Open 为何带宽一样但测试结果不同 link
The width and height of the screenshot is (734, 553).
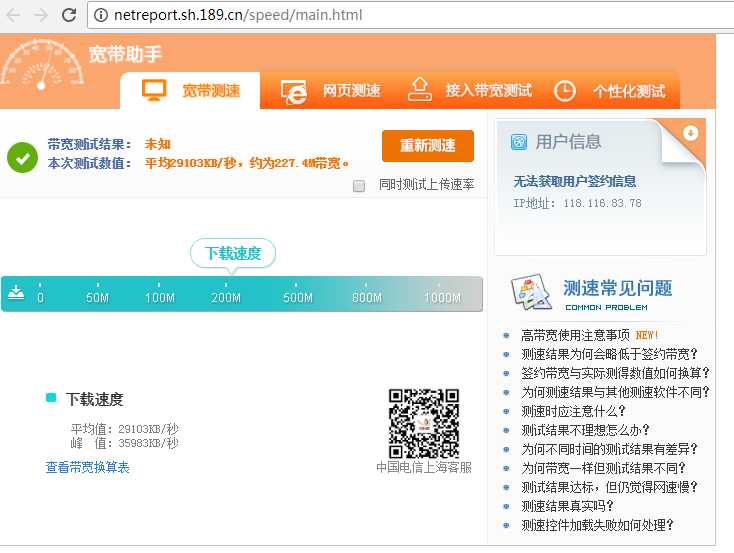pos(603,468)
